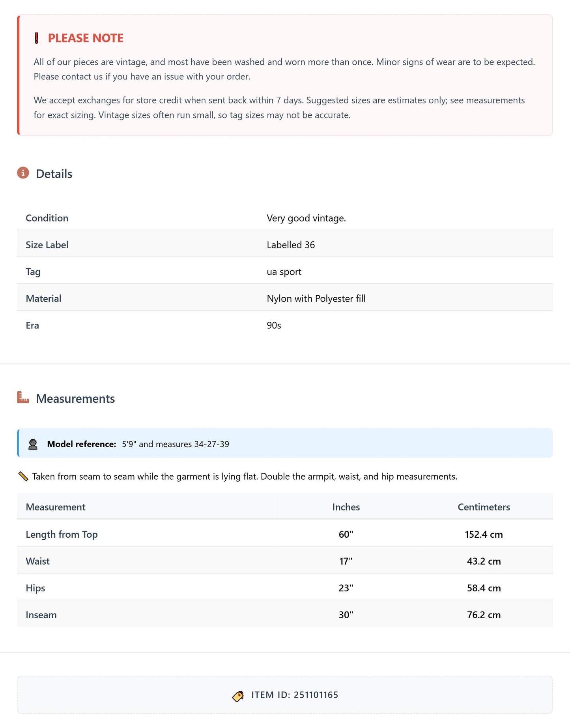Click the Measurements section heading
Image resolution: width=570 pixels, height=728 pixels.
pyautogui.click(x=75, y=399)
